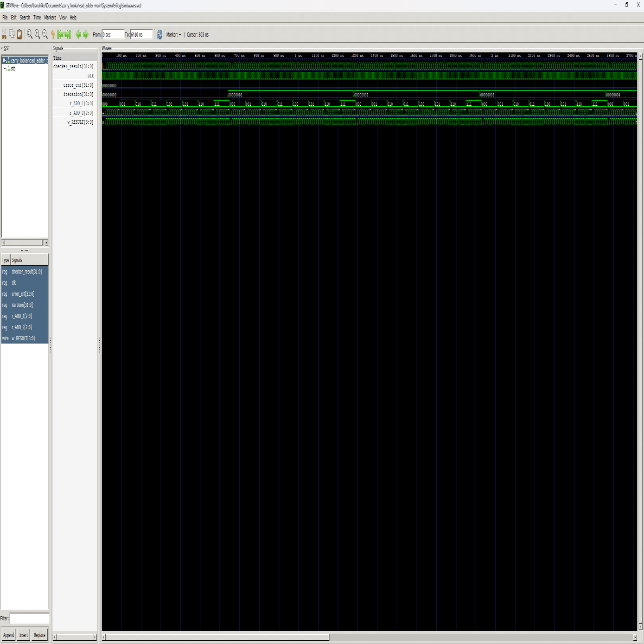Click the green Shift Right arrow icon

pyautogui.click(x=86, y=34)
